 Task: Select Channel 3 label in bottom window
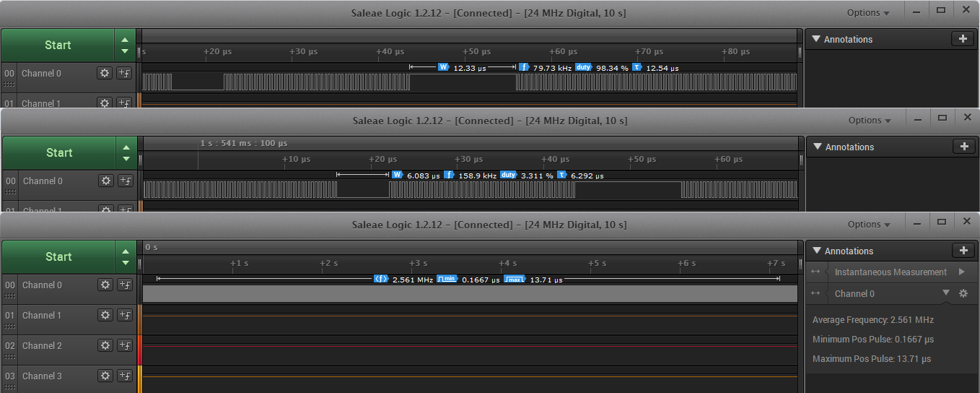pos(42,376)
